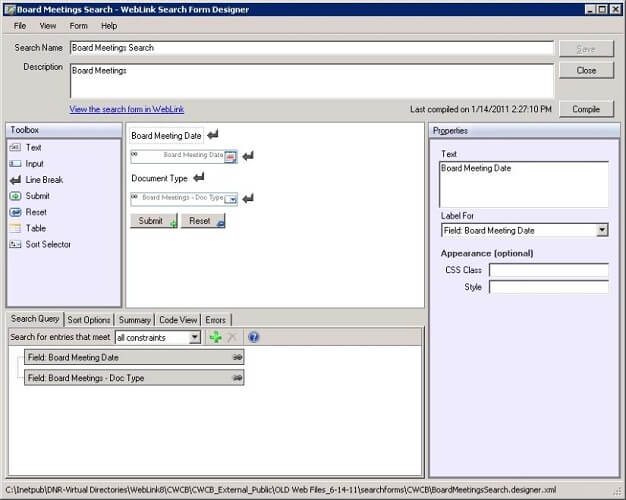This screenshot has width=626, height=500.
Task: Select the Submit button on form canvas
Action: tap(154, 221)
